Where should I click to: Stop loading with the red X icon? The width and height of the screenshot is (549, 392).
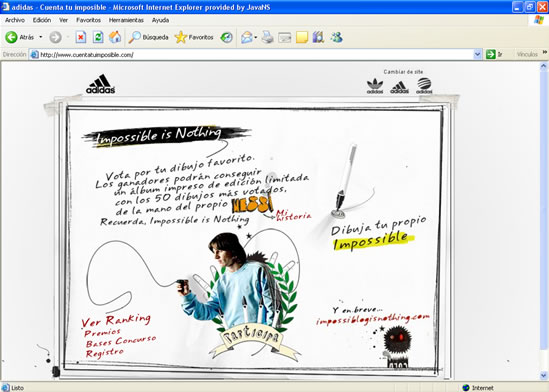click(x=81, y=37)
